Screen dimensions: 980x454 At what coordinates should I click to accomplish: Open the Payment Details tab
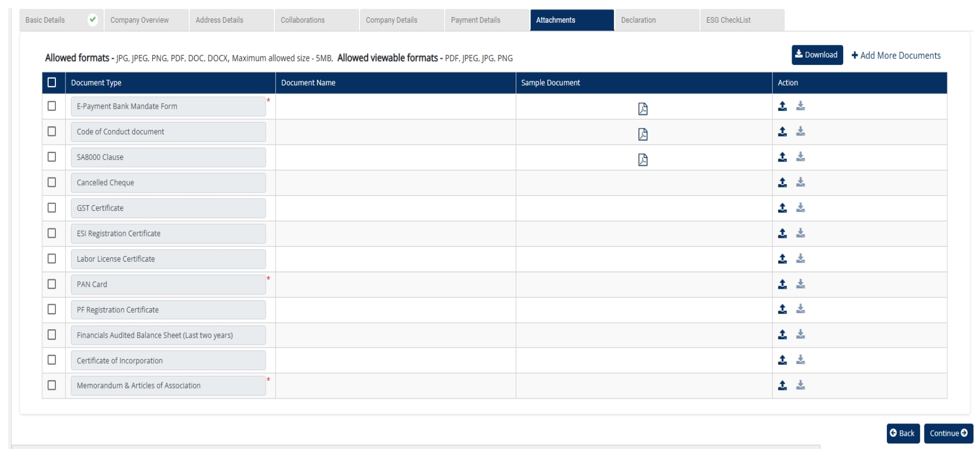click(487, 20)
